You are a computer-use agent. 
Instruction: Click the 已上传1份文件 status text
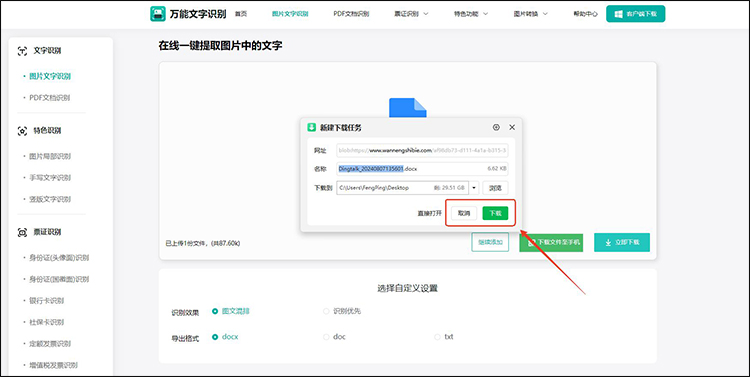(203, 244)
